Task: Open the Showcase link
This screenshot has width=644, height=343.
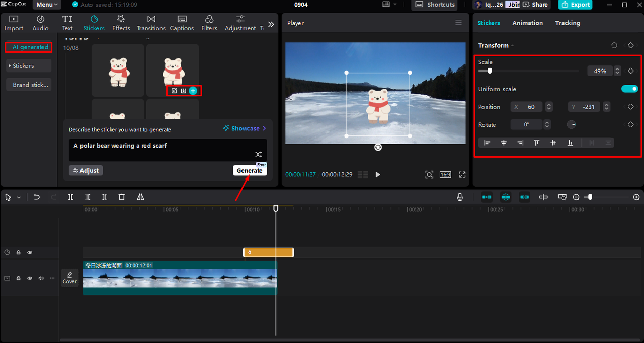Action: point(245,128)
